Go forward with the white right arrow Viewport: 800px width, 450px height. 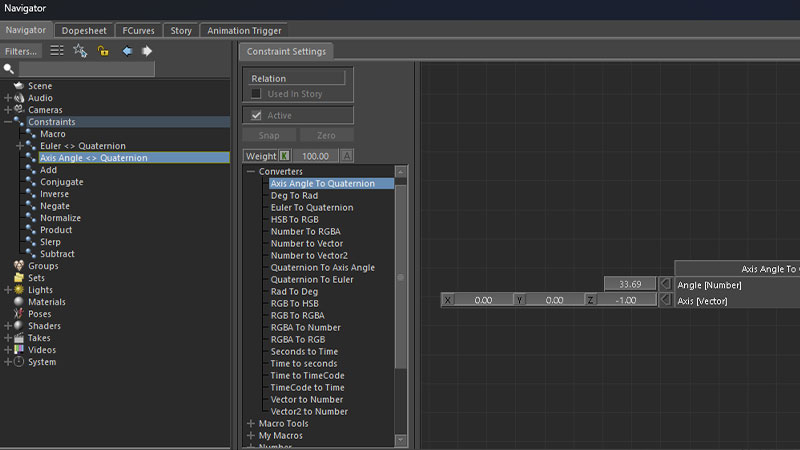pos(147,51)
